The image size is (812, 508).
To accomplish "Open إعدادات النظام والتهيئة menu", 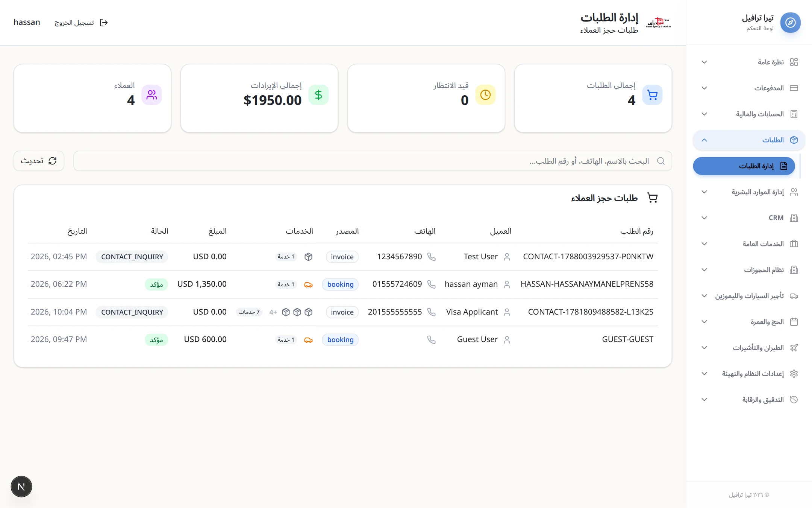I will click(x=749, y=374).
